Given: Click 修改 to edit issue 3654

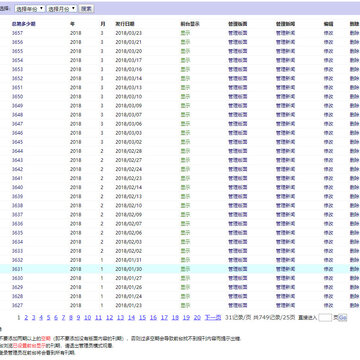Looking at the screenshot, I should 328,60.
